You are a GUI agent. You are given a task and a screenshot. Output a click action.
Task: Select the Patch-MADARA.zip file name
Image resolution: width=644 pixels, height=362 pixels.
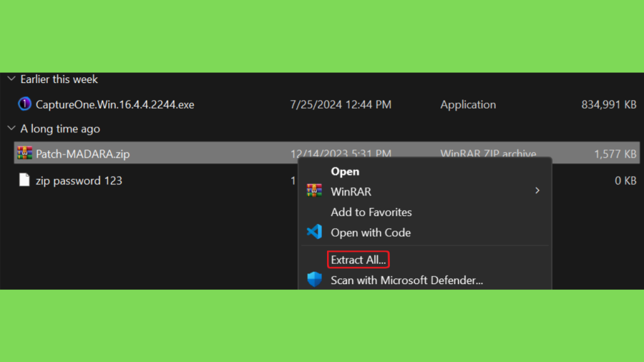pyautogui.click(x=83, y=154)
